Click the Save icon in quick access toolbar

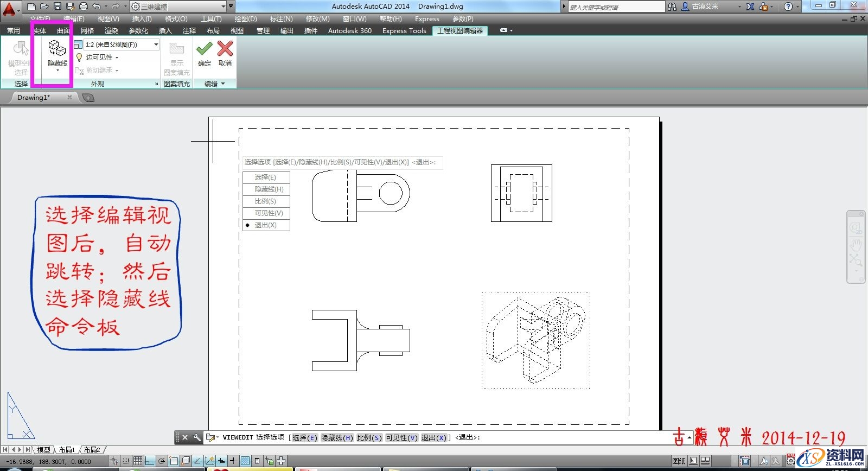click(58, 7)
